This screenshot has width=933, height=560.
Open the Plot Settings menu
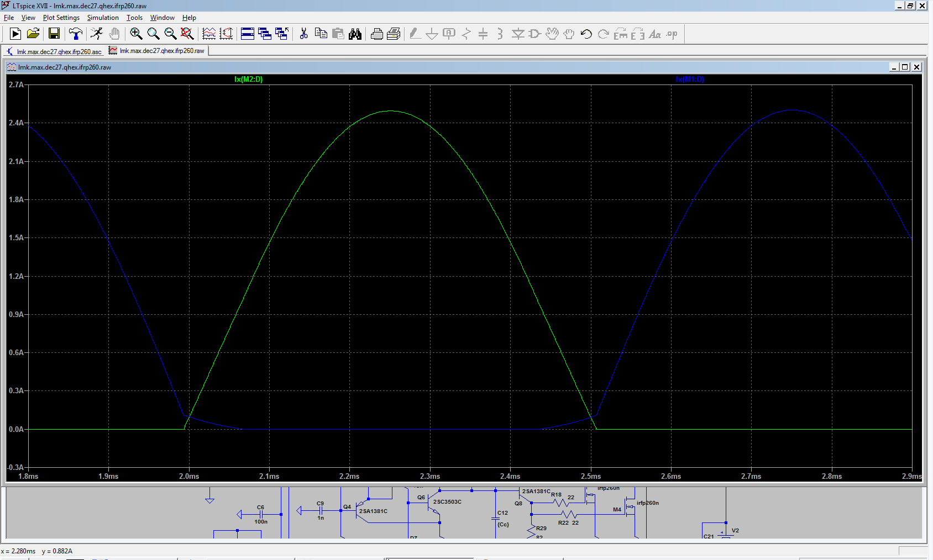(61, 18)
